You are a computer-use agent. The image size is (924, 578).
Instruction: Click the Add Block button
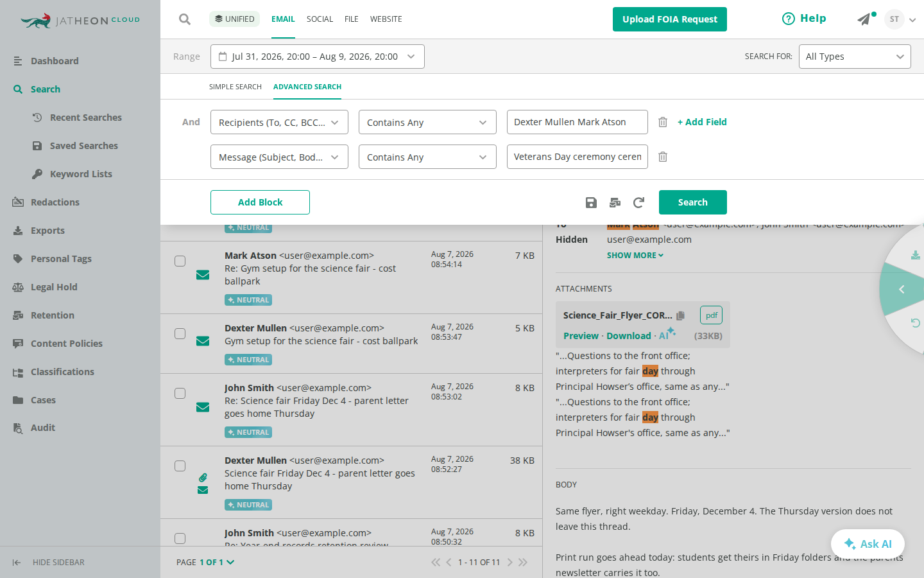tap(260, 202)
